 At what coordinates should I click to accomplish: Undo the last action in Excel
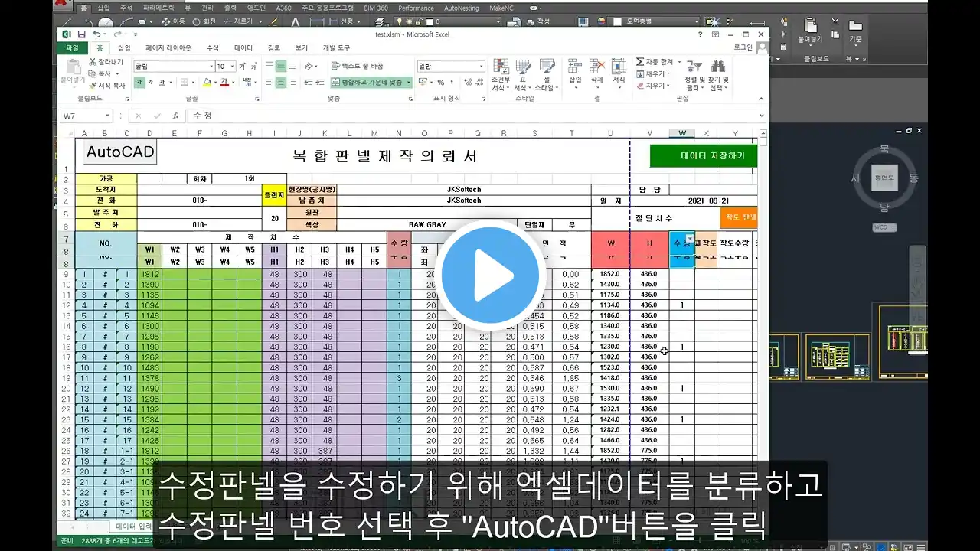click(96, 34)
